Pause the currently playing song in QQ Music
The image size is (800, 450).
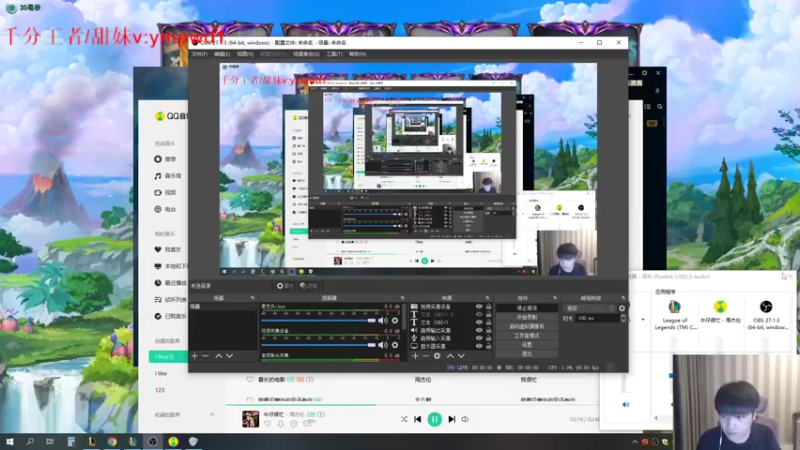435,419
